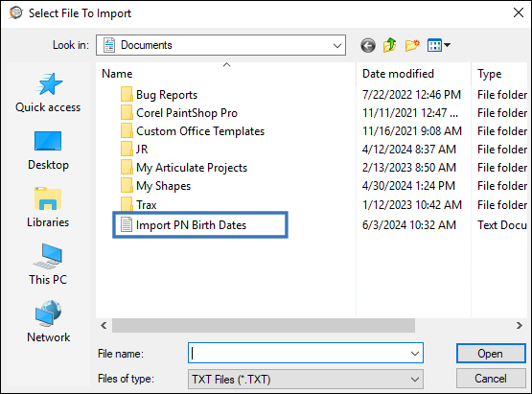The height and width of the screenshot is (394, 532).
Task: Open Libraries location
Action: (x=48, y=207)
